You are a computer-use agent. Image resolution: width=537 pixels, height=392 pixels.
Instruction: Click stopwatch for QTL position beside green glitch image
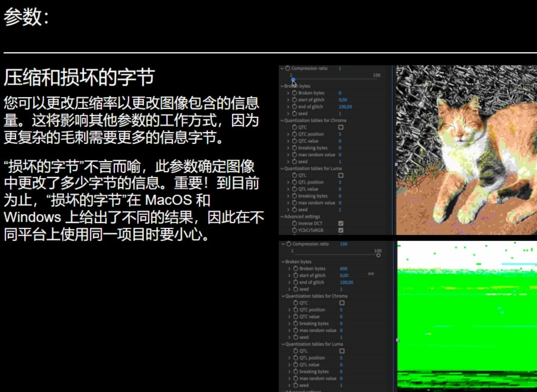tap(296, 358)
